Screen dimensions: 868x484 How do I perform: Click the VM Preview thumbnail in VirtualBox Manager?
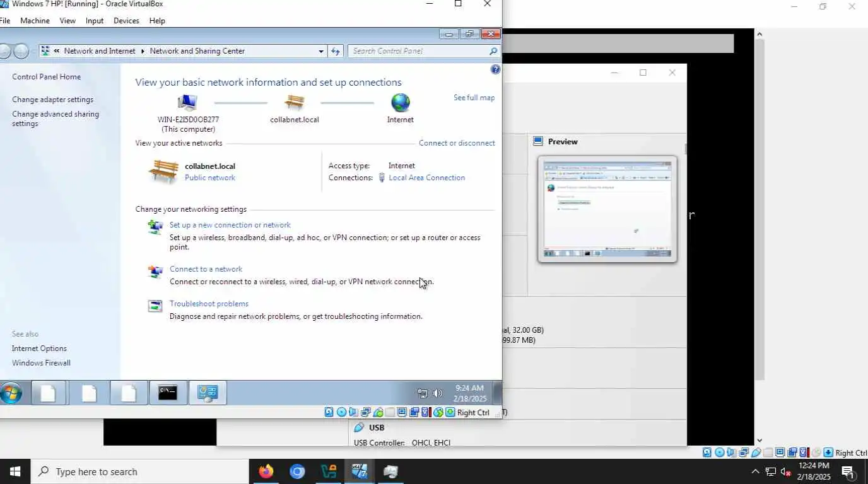click(x=607, y=209)
